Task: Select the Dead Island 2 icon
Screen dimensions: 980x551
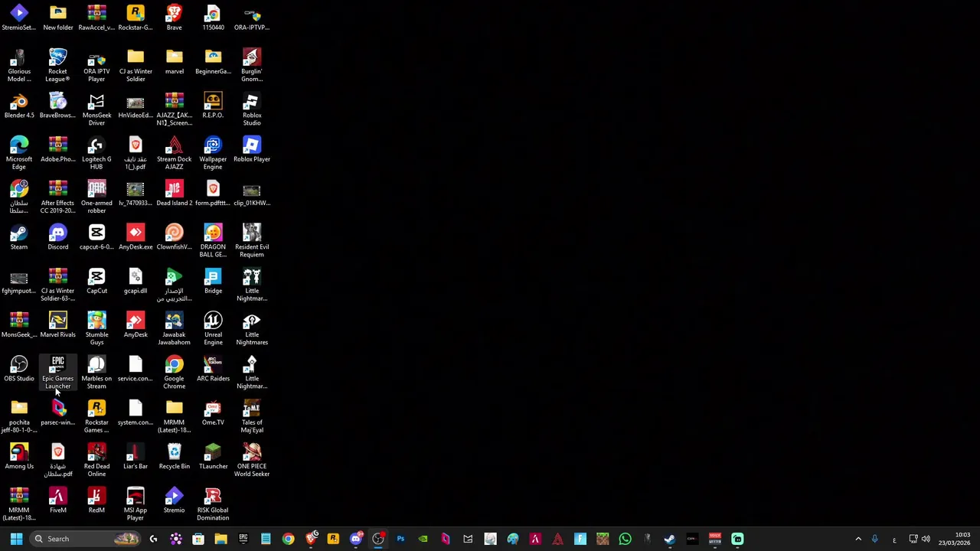Action: pyautogui.click(x=174, y=193)
